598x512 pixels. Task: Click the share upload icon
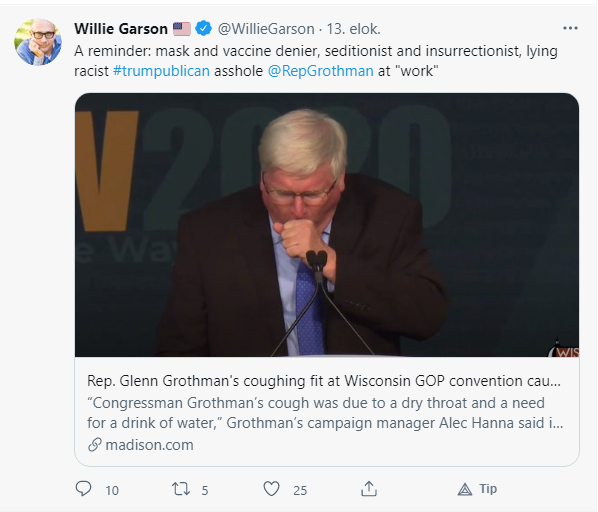click(x=369, y=489)
